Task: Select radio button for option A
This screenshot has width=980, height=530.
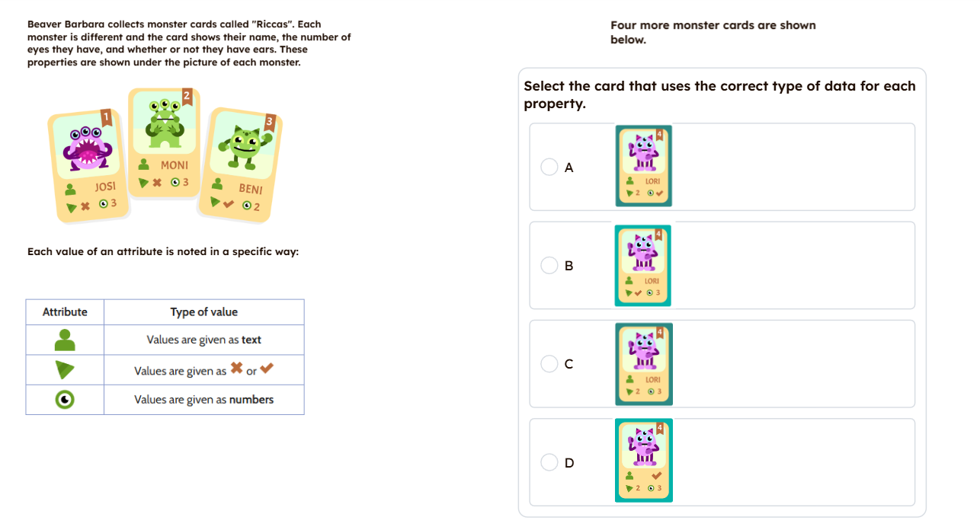Action: [x=549, y=167]
